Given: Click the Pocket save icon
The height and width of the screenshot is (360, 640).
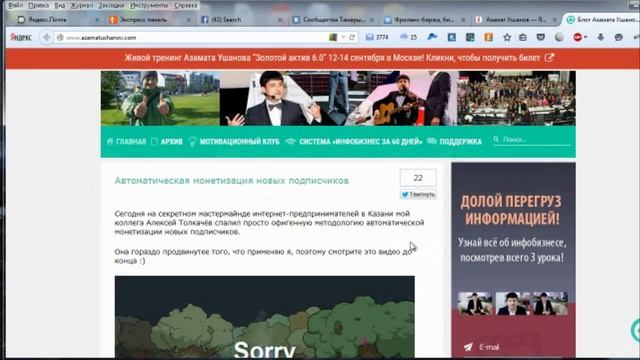Looking at the screenshot, I should click(x=541, y=38).
